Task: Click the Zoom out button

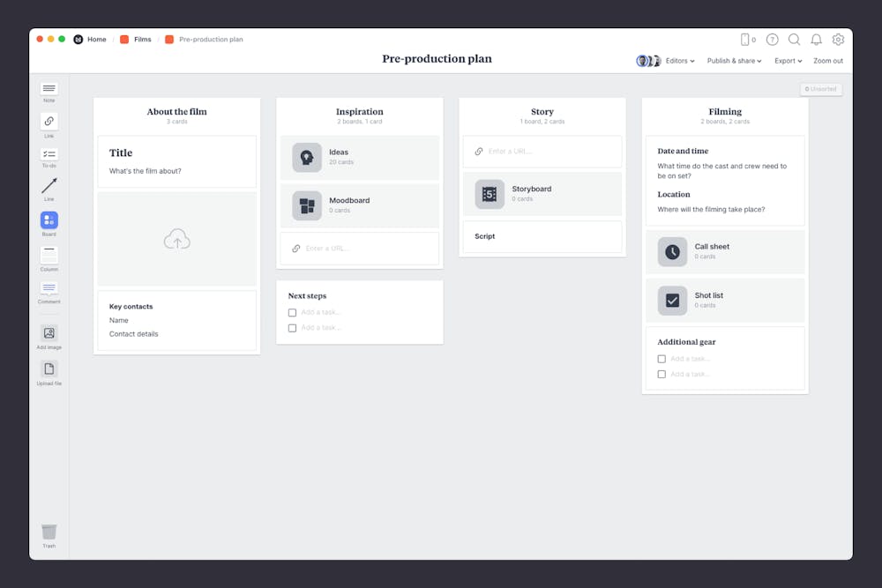Action: 828,60
